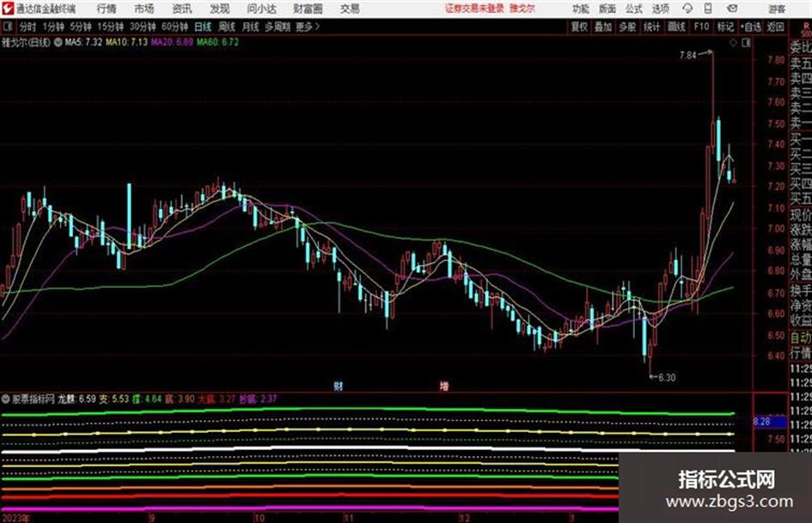Click the diamond icon at chart top-right
This screenshot has height=523, width=812.
(733, 43)
